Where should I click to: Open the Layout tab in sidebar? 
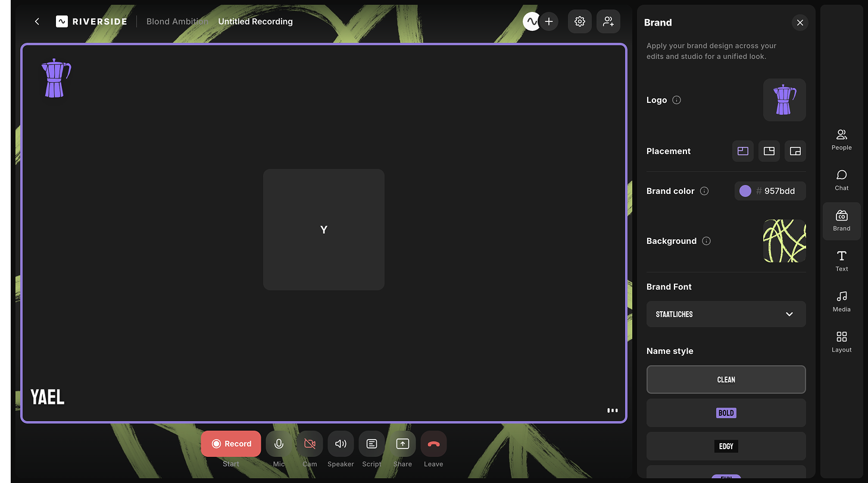[x=841, y=341]
